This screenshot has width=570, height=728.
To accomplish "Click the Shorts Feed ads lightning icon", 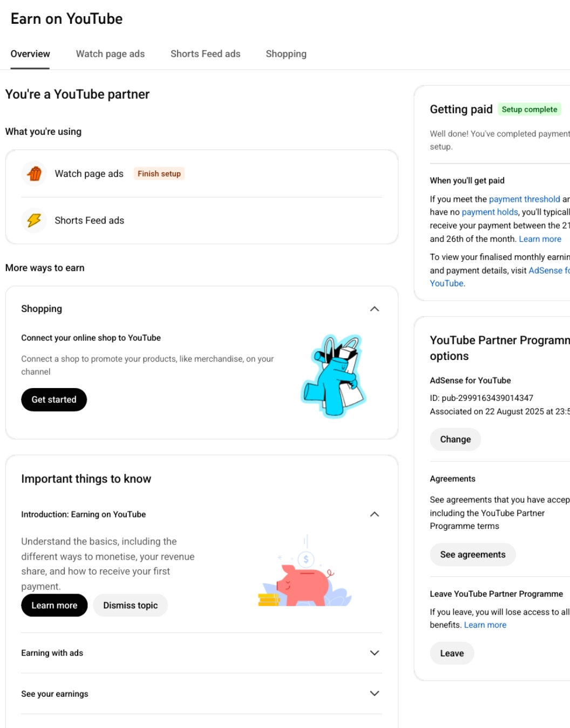I will (35, 220).
